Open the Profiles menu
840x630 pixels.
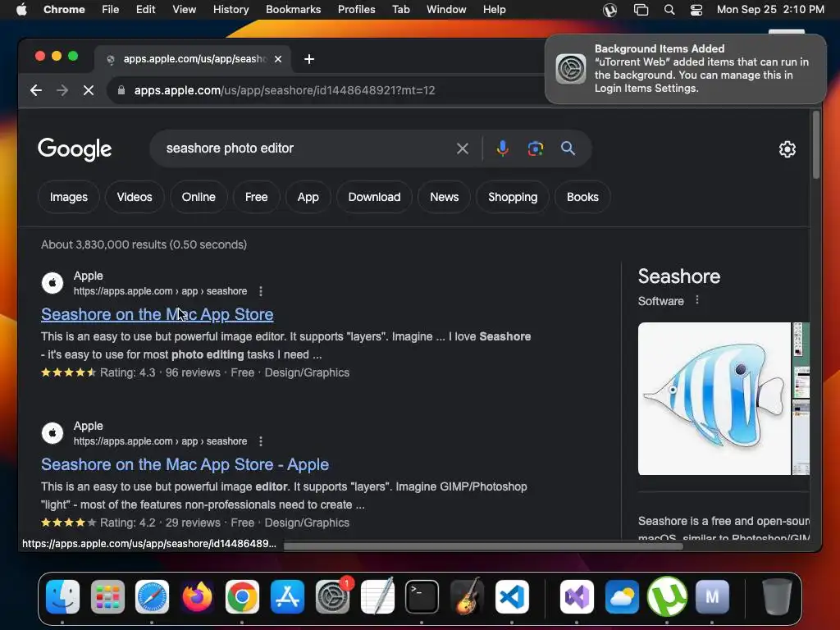(356, 10)
